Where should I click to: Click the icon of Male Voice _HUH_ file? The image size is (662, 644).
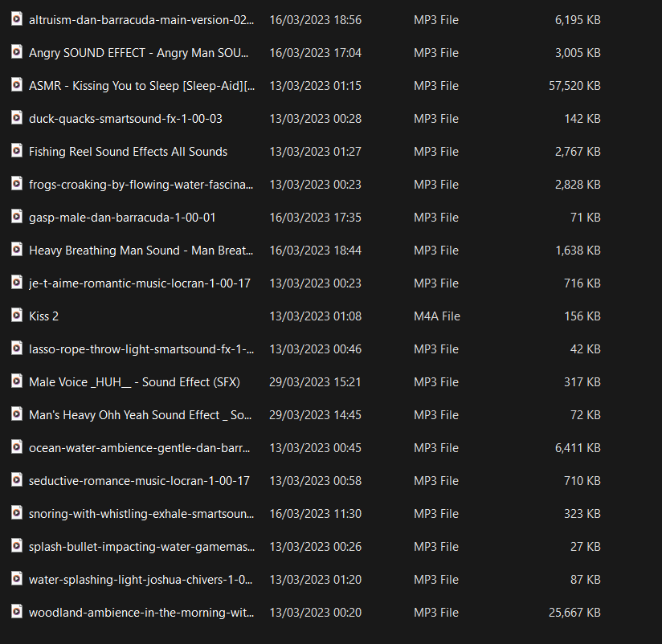click(x=16, y=381)
